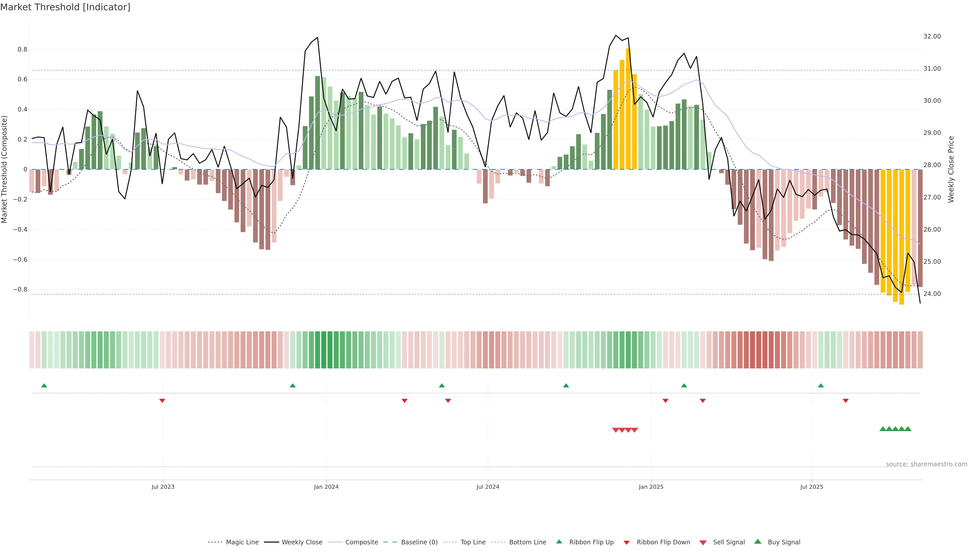
Task: Toggle Composite legend entry
Action: click(x=361, y=542)
